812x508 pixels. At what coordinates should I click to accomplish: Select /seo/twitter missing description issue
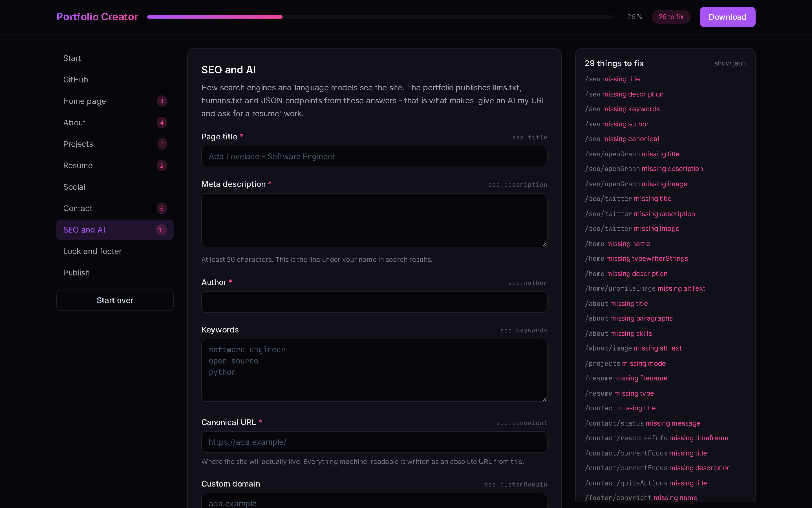(640, 214)
